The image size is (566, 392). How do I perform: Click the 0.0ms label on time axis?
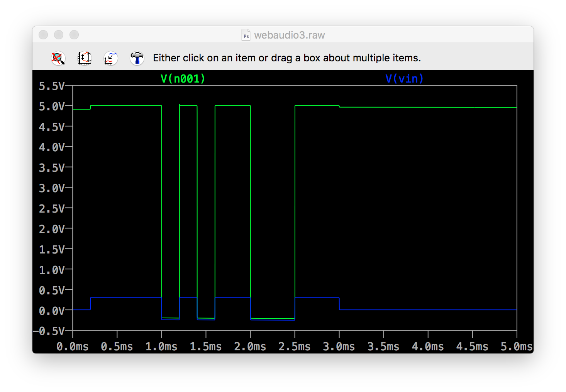(x=73, y=346)
